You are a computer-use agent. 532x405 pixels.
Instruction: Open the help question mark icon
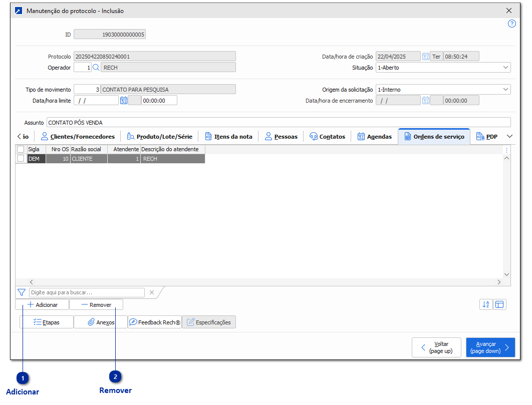(511, 24)
